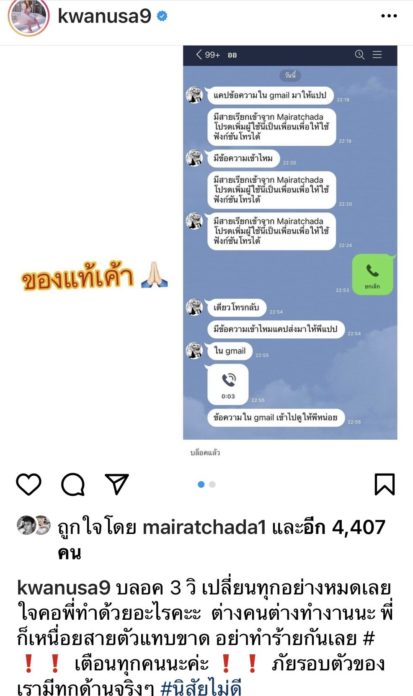
Task: Select the first blue carousel dot
Action: [201, 484]
